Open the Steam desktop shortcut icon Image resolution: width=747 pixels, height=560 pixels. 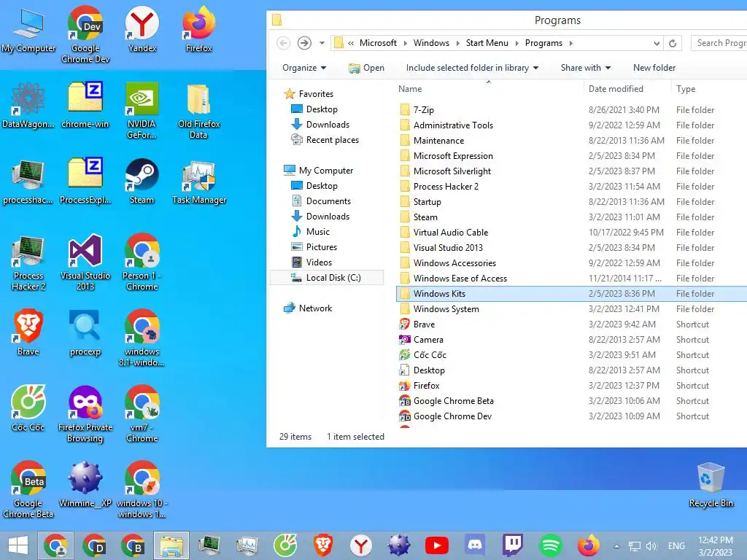(x=142, y=181)
